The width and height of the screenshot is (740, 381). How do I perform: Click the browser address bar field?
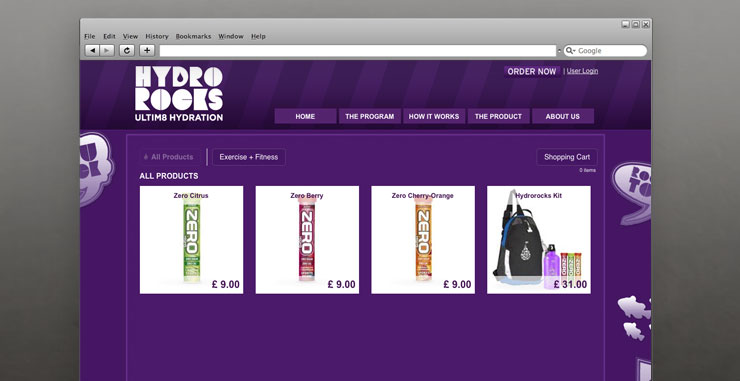(x=358, y=51)
